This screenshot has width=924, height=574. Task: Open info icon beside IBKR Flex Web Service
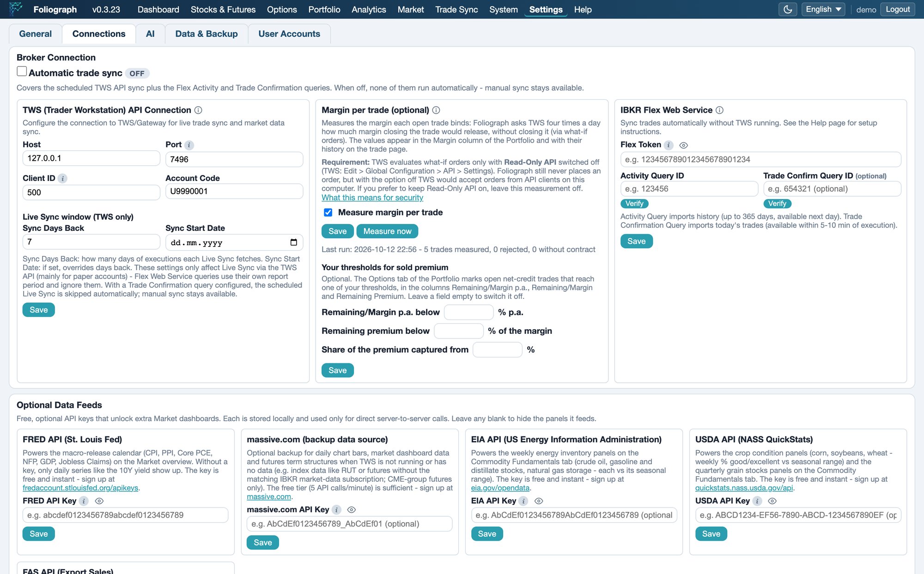pos(719,110)
